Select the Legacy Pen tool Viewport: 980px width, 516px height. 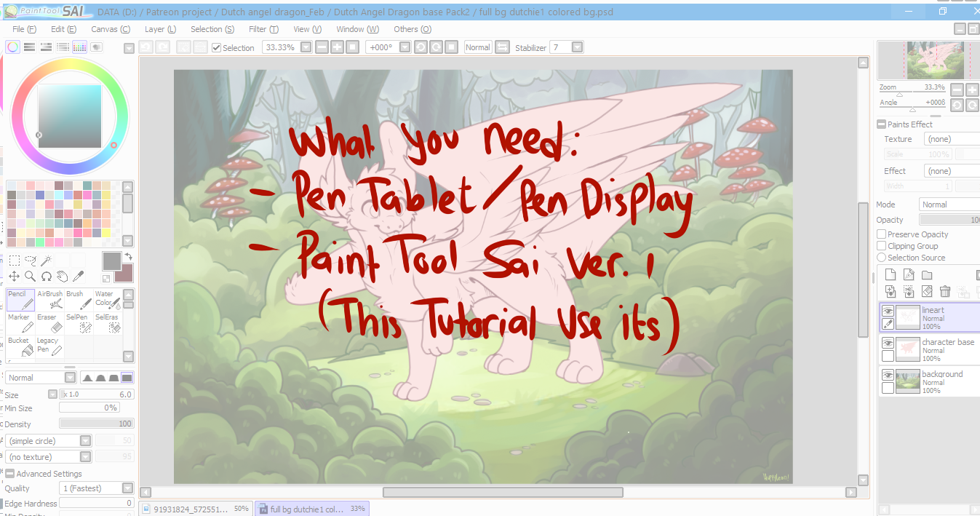(x=49, y=346)
